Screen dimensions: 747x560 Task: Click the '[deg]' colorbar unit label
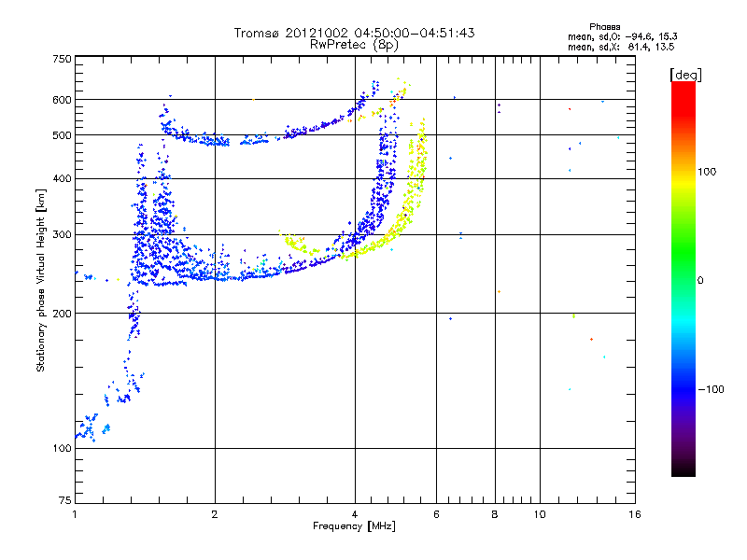coord(685,75)
